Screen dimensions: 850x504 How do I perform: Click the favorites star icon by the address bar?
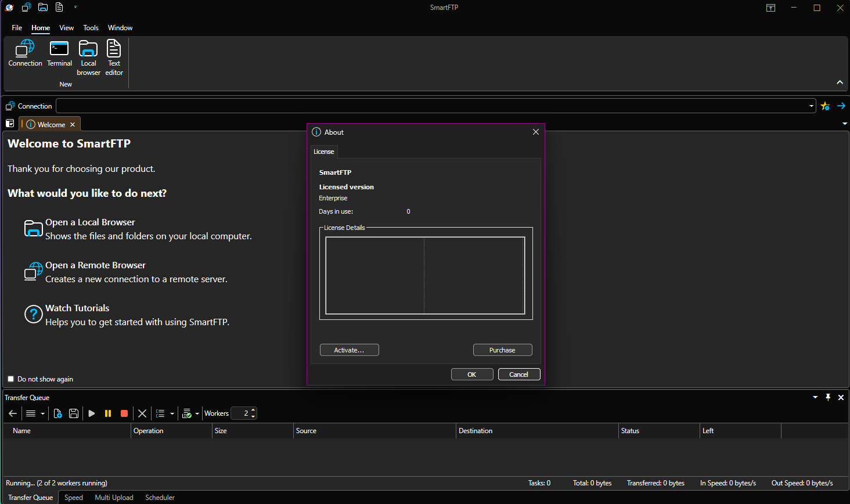825,106
